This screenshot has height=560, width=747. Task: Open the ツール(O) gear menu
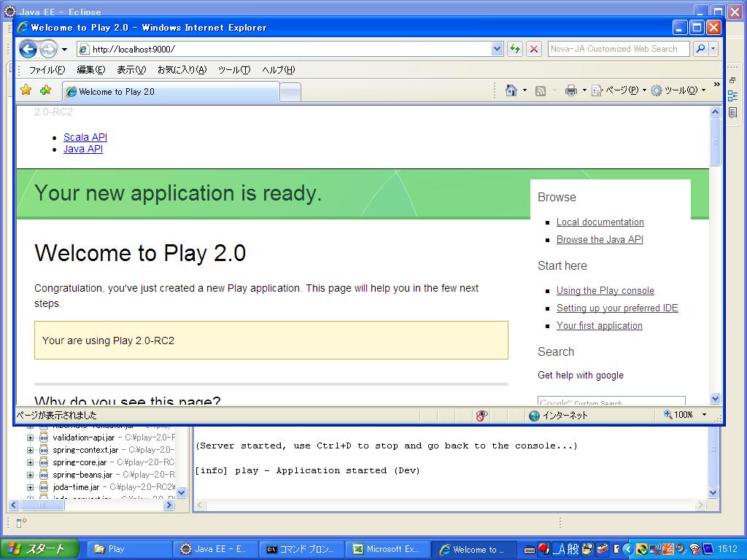(x=678, y=90)
